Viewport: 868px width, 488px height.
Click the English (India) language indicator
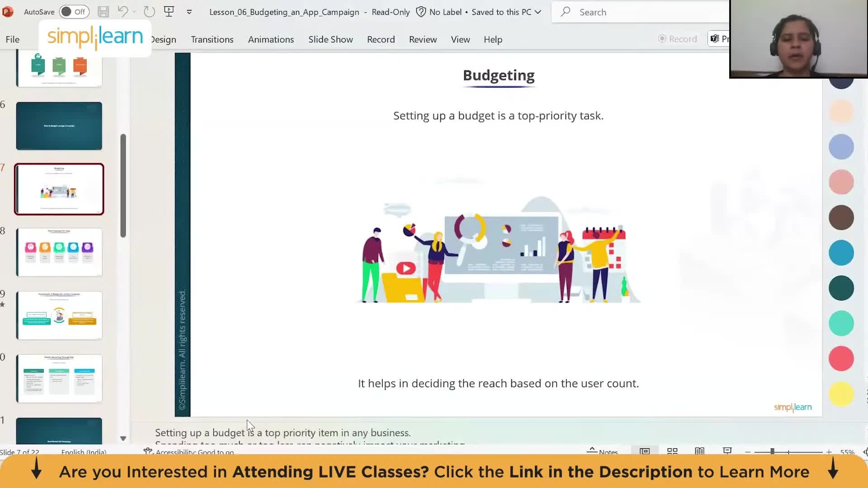(x=84, y=451)
